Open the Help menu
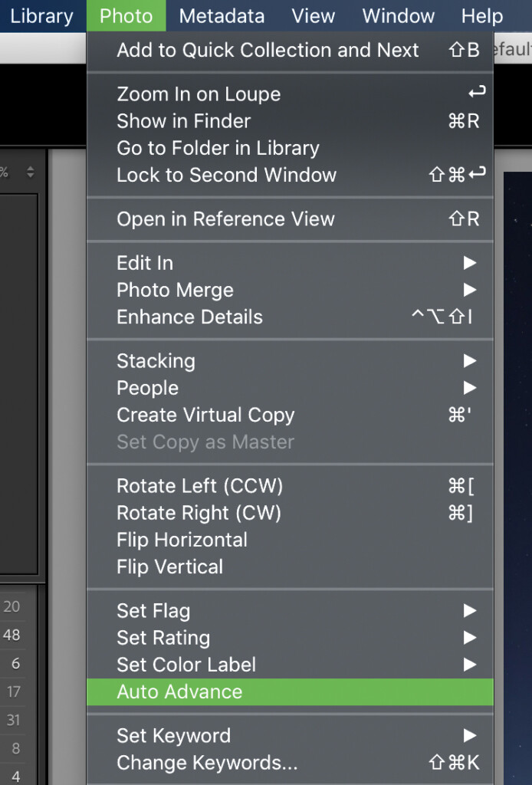532x785 pixels. click(x=482, y=16)
